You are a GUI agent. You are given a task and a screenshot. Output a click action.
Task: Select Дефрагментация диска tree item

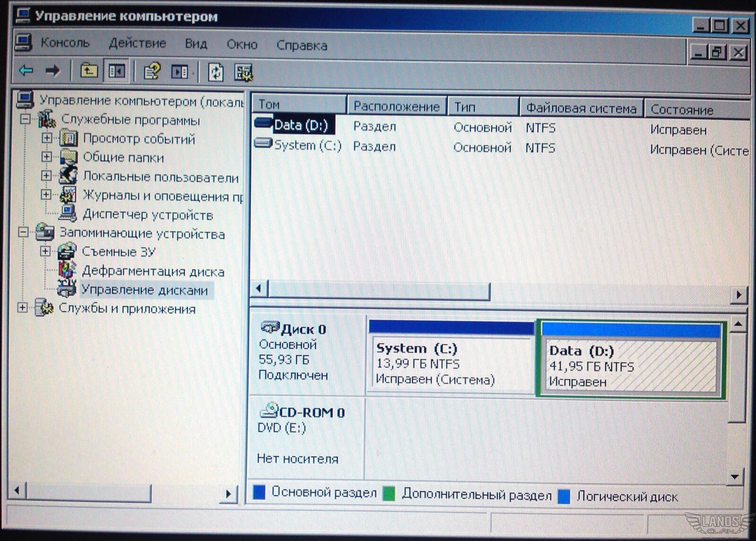(x=153, y=271)
